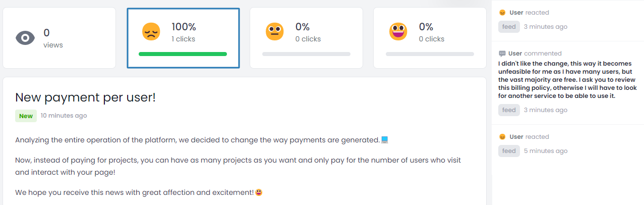Click sad emoji in top User reacted entry

point(502,13)
